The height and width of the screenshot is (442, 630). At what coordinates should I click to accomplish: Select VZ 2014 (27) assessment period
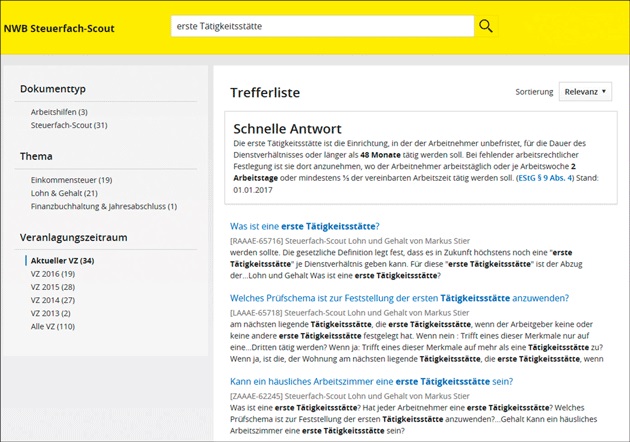coord(53,300)
